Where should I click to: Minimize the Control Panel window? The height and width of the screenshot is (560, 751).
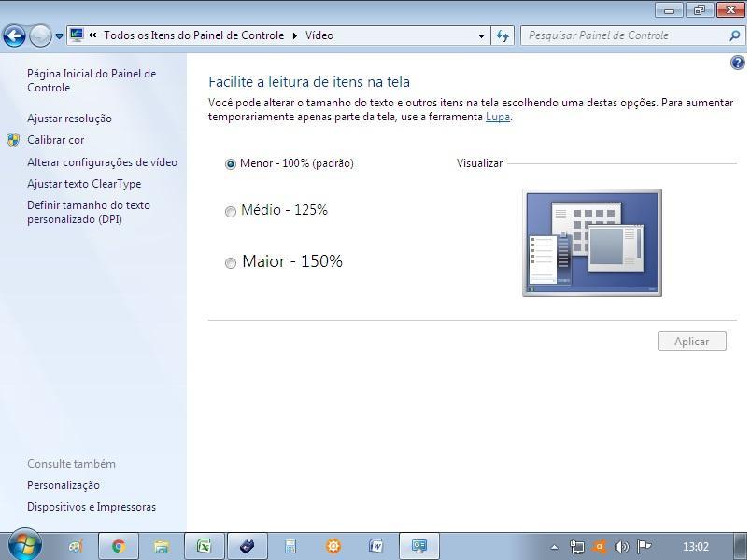pyautogui.click(x=670, y=10)
